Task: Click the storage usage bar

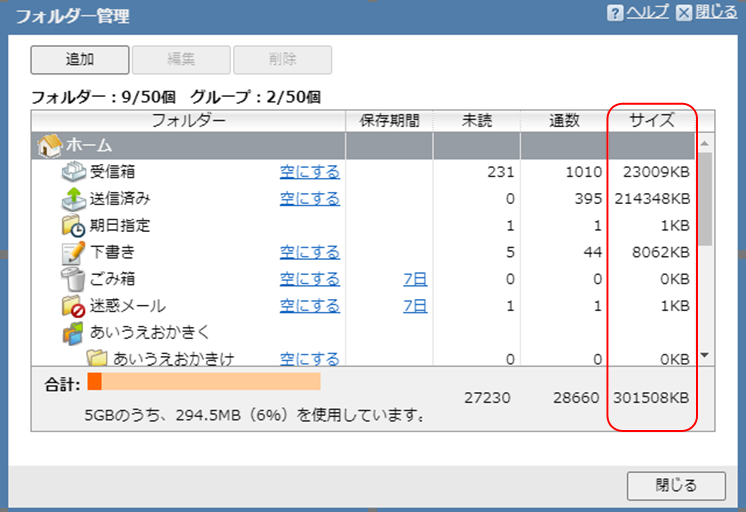Action: click(204, 381)
